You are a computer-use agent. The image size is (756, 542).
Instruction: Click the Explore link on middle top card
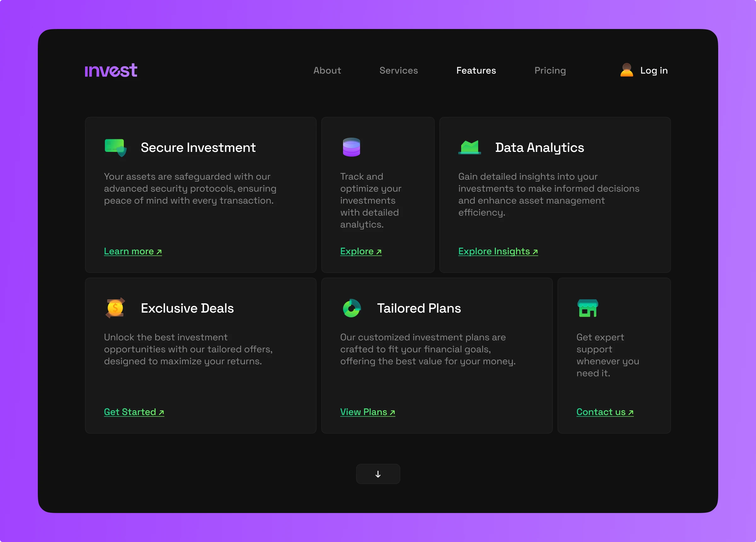[x=360, y=251]
